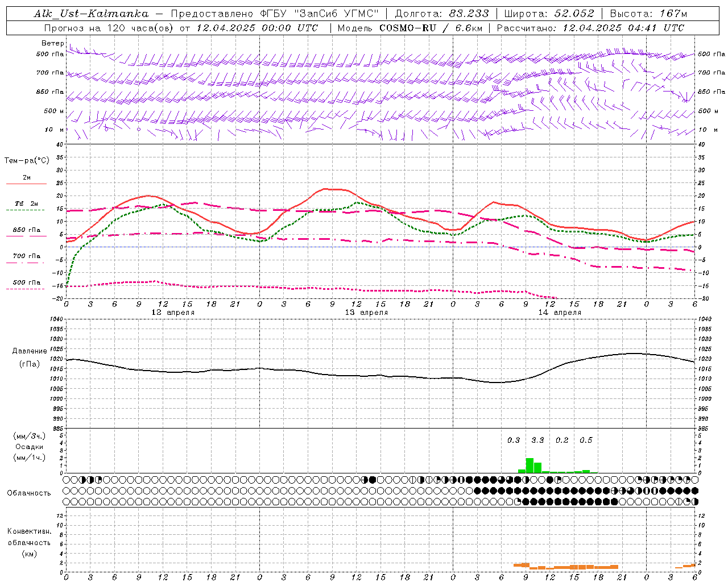Click the Td 2м dew point legend entry
728x582 pixels.
(x=27, y=203)
